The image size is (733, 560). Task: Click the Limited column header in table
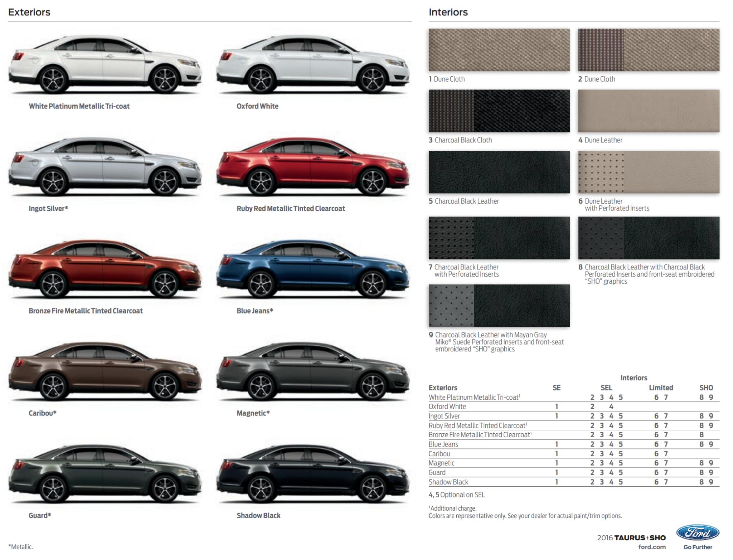coord(661,388)
